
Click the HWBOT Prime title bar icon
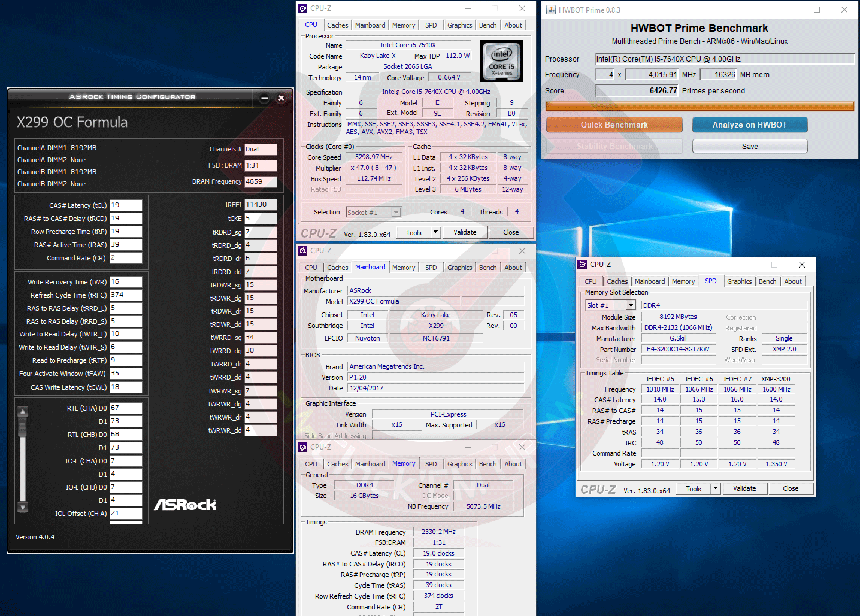click(551, 10)
